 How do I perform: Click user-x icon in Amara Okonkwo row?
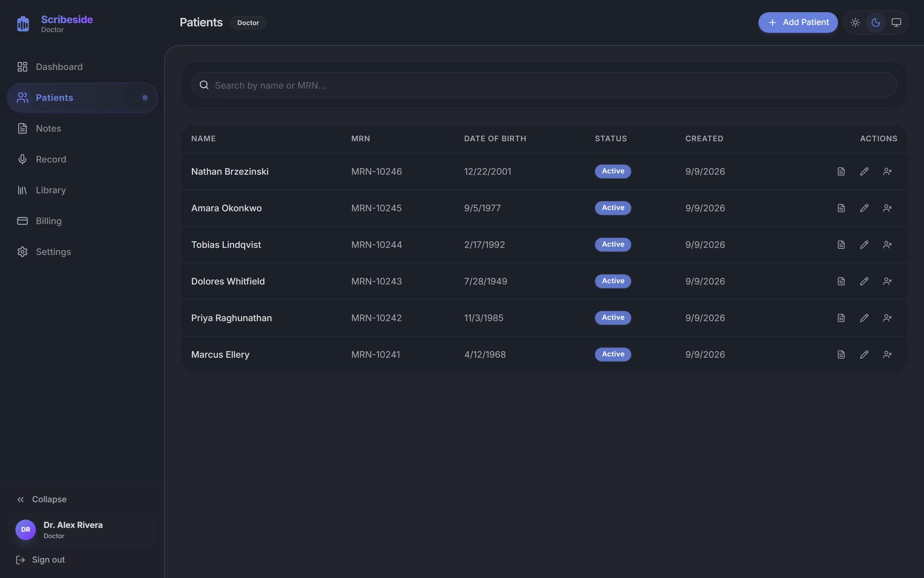coord(887,208)
